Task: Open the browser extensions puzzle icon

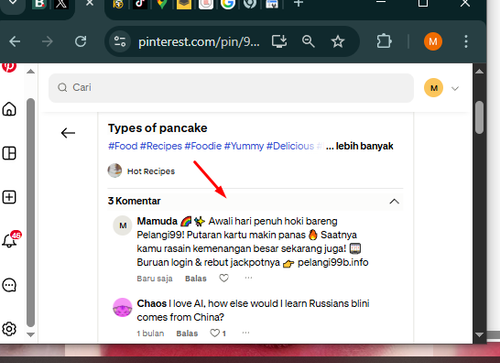Action: pos(384,42)
